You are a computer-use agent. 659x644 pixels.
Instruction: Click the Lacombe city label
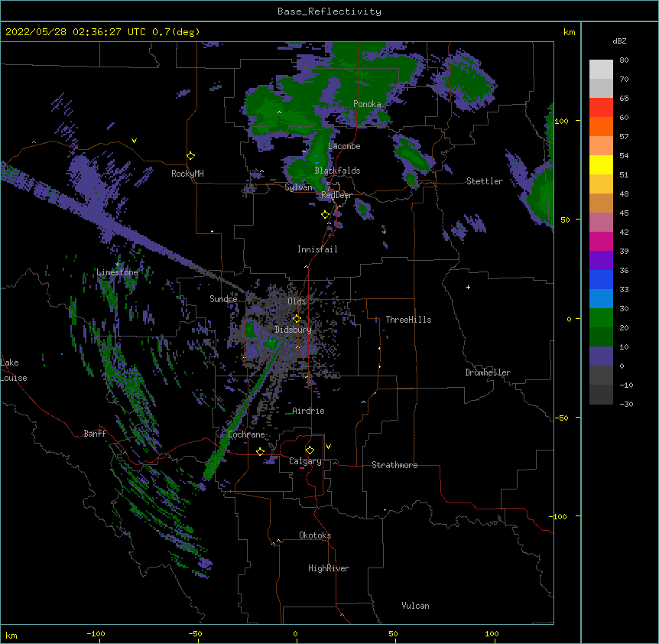[344, 146]
